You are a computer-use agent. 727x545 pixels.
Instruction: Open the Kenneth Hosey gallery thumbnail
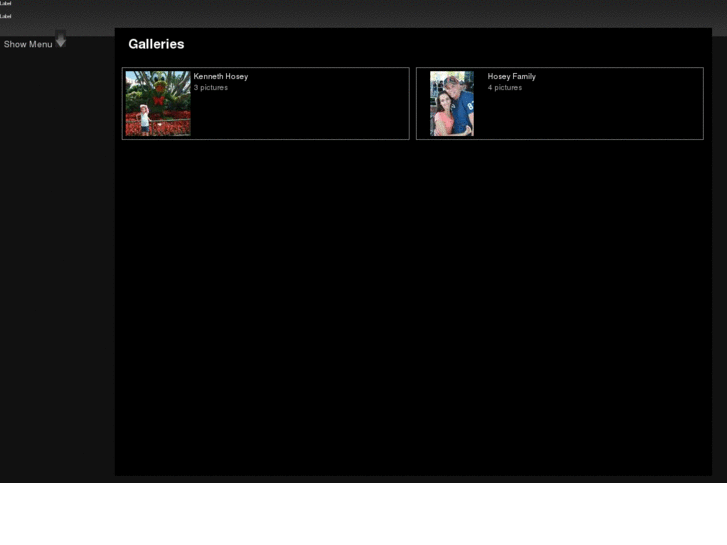tap(158, 103)
